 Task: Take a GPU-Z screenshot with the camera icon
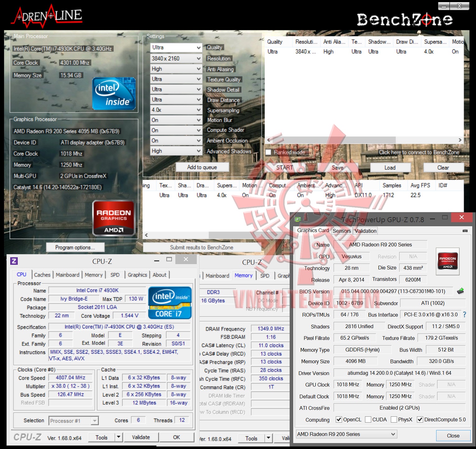465,231
